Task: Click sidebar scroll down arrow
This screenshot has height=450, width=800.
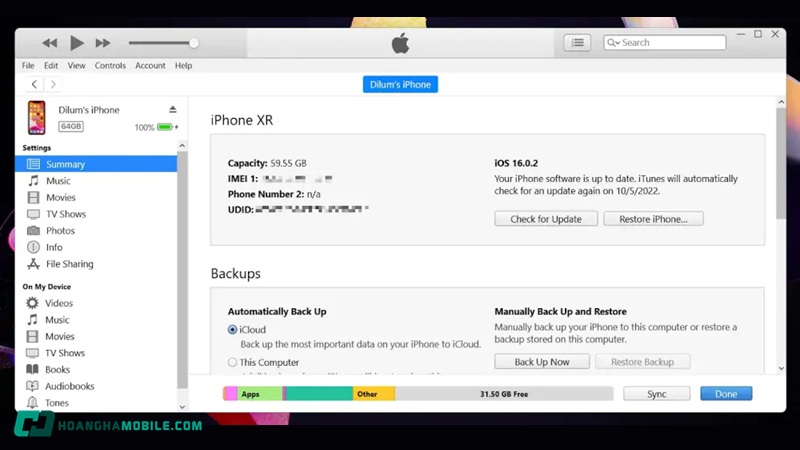Action: point(182,407)
